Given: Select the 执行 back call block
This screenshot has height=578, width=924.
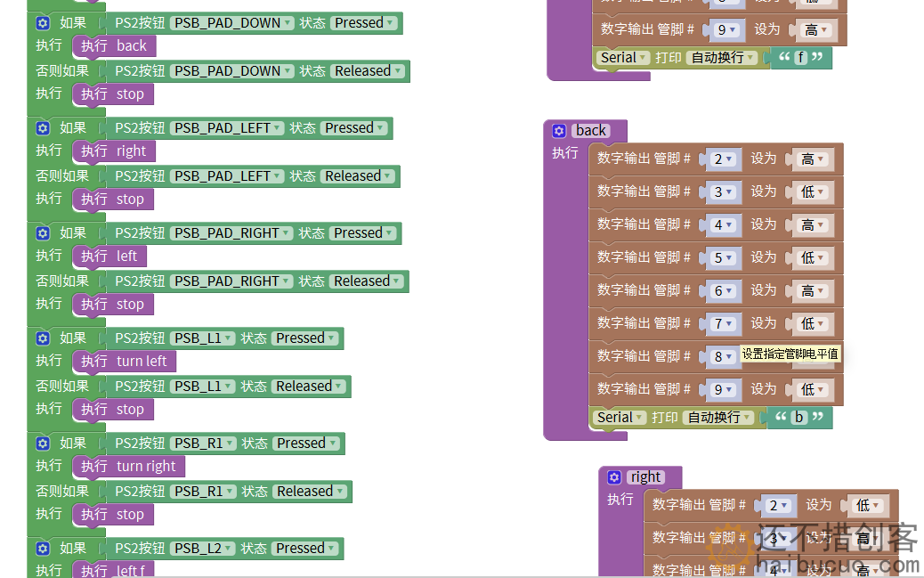Looking at the screenshot, I should point(114,46).
